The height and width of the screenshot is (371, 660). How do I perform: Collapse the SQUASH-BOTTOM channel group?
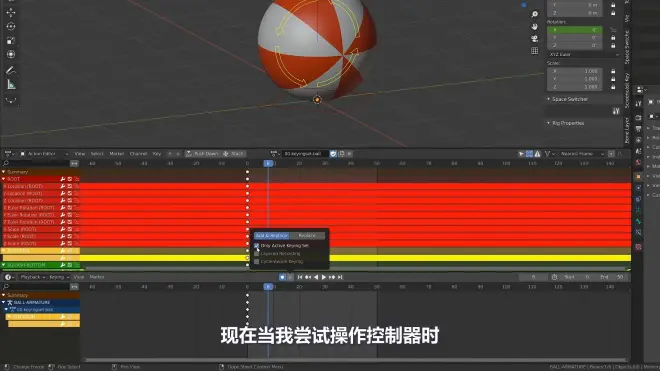(4, 265)
